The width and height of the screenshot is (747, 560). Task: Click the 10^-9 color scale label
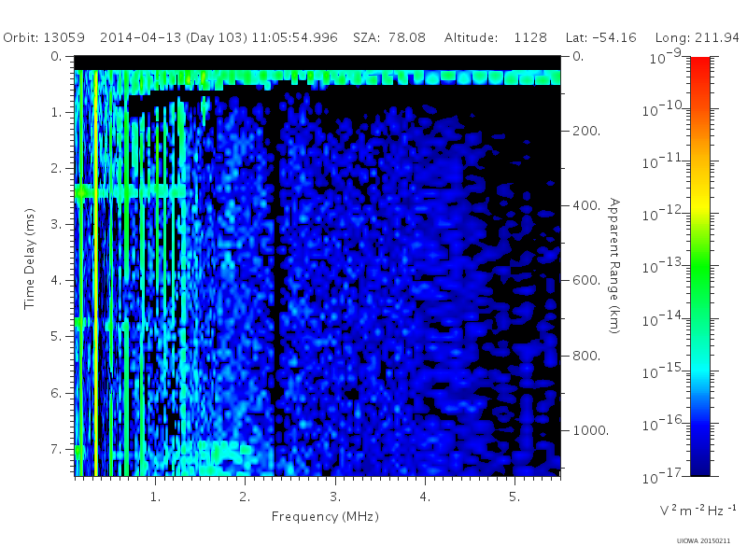point(666,56)
